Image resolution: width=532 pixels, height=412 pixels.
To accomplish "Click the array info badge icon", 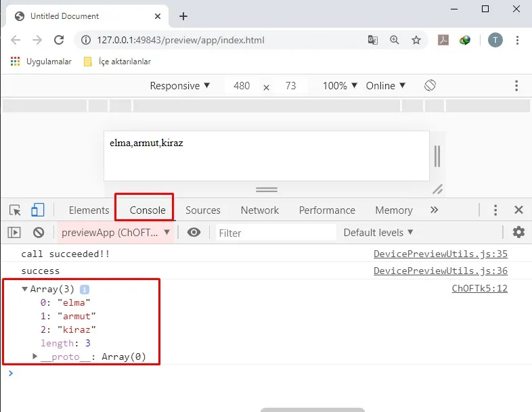I will [x=85, y=290].
